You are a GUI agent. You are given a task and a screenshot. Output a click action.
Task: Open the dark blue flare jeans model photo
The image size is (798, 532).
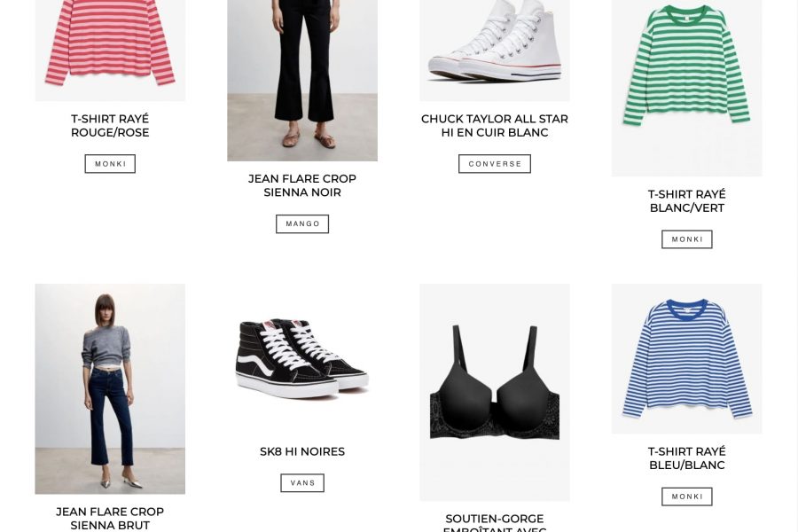tap(110, 389)
